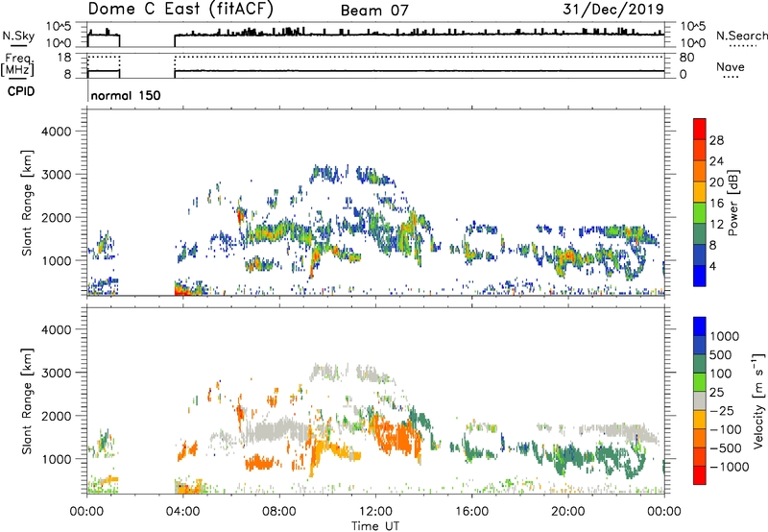Image resolution: width=768 pixels, height=532 pixels.
Task: Click the 12–16 dB light green Power segment
Action: 700,213
